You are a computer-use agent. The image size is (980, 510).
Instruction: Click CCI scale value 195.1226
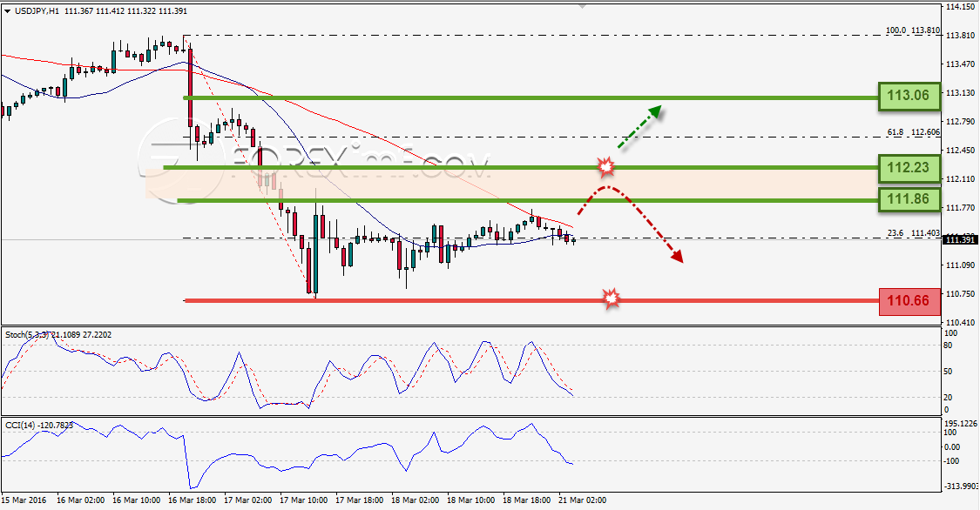click(x=960, y=423)
